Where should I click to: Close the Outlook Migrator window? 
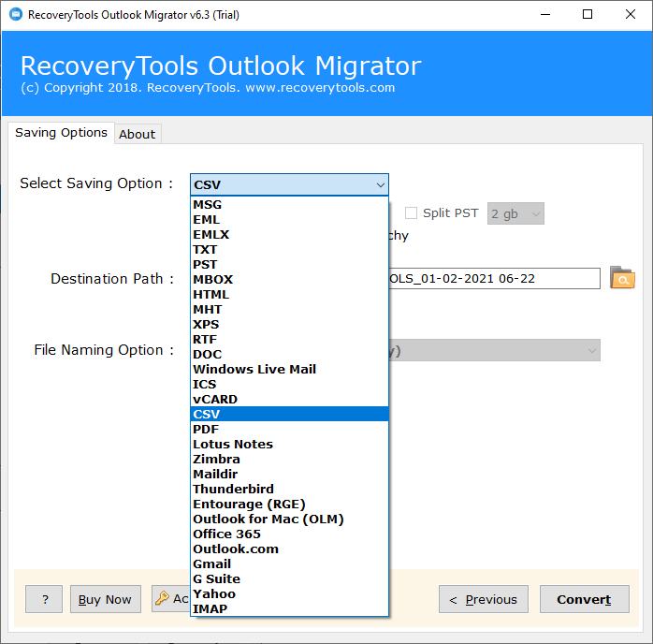click(631, 15)
